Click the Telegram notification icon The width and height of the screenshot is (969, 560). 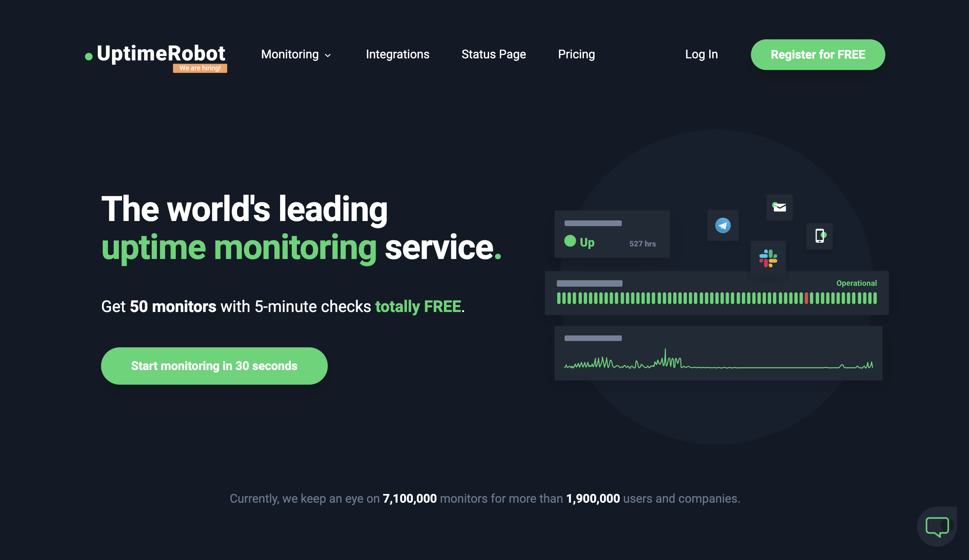722,225
